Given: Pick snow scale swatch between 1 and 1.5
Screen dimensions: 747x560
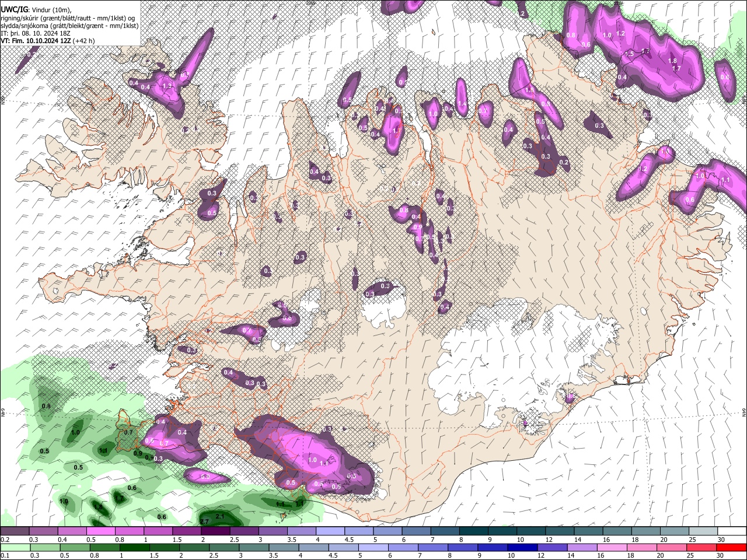Looking at the screenshot, I should [x=158, y=531].
